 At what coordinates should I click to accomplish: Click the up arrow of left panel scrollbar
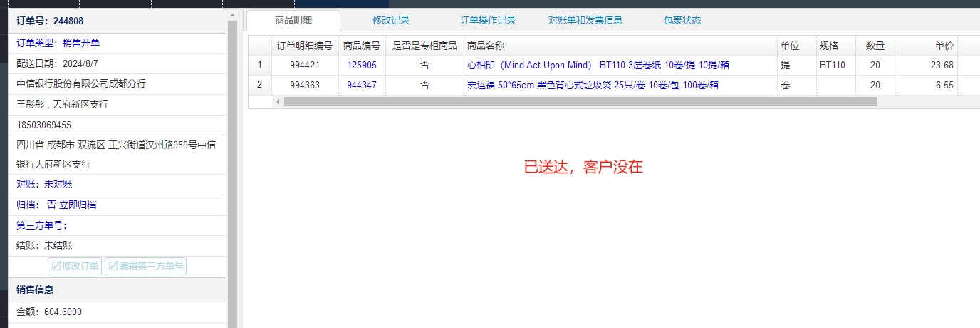[x=232, y=15]
